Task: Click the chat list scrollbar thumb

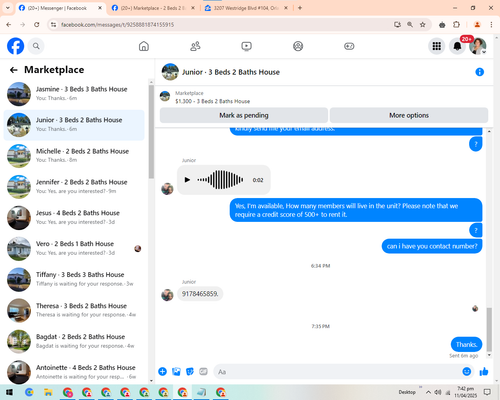Action: click(151, 132)
